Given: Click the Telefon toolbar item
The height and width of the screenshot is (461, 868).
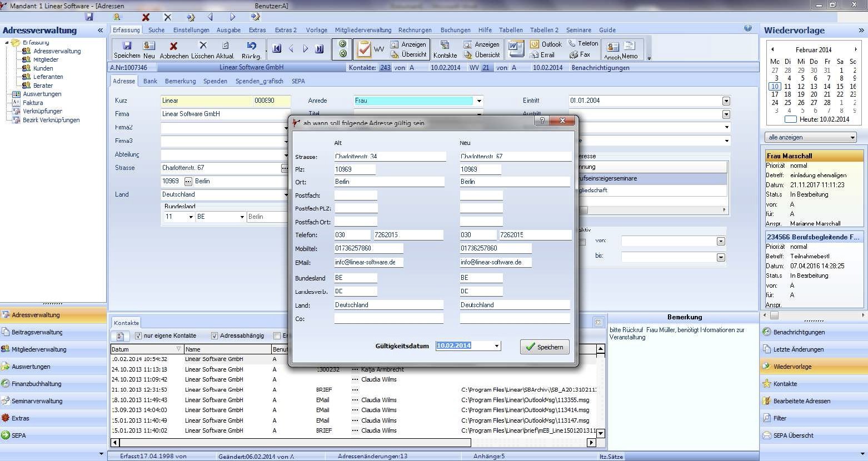Looking at the screenshot, I should click(x=583, y=43).
